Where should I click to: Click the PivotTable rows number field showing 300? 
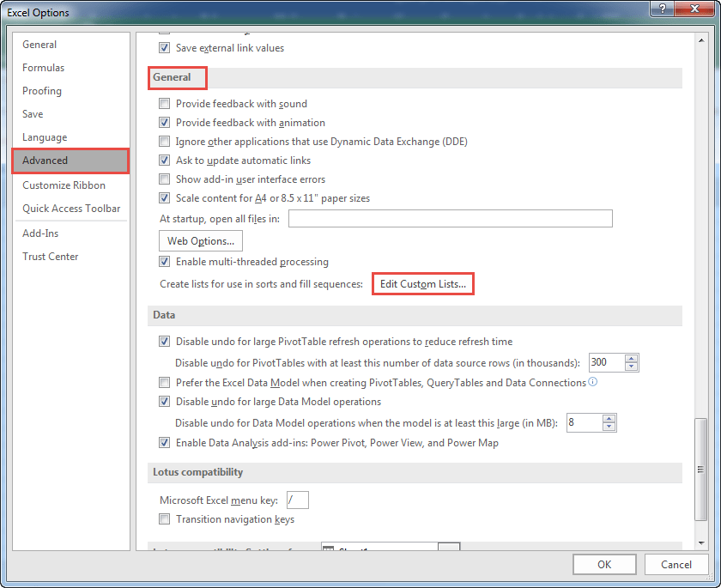click(607, 362)
